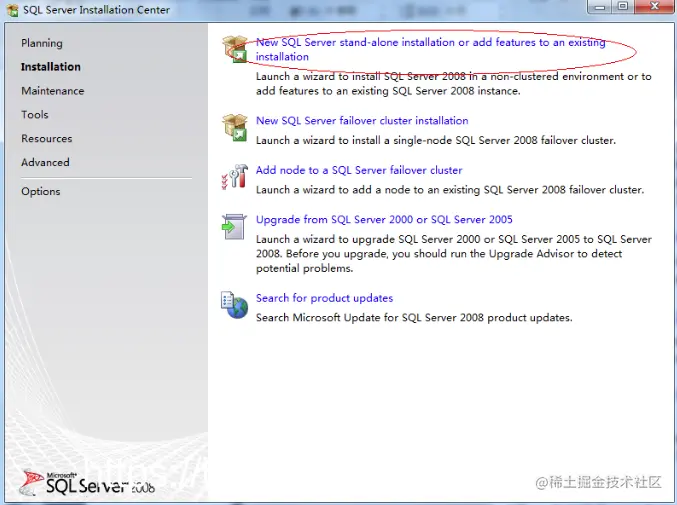Open the Advanced section

coord(45,162)
